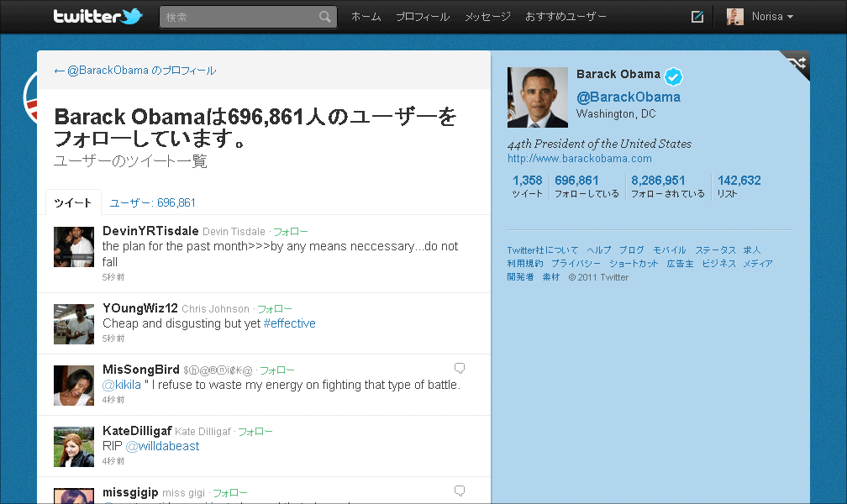Image resolution: width=847 pixels, height=504 pixels.
Task: Focus the 検索 search field
Action: click(x=249, y=17)
